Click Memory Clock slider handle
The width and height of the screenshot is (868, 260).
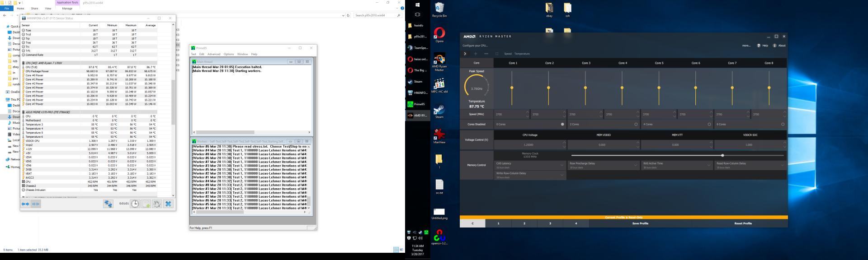[722, 155]
